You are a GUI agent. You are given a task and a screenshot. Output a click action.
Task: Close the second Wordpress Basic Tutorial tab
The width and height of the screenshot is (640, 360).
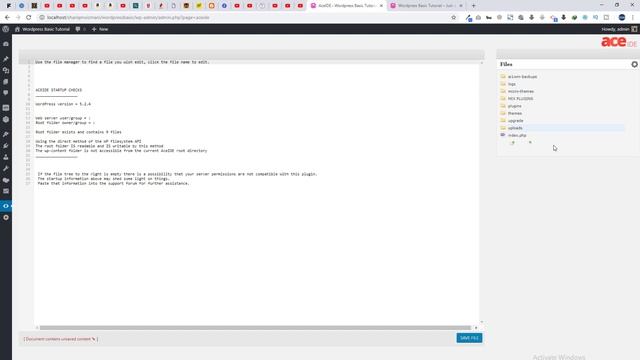coord(461,6)
